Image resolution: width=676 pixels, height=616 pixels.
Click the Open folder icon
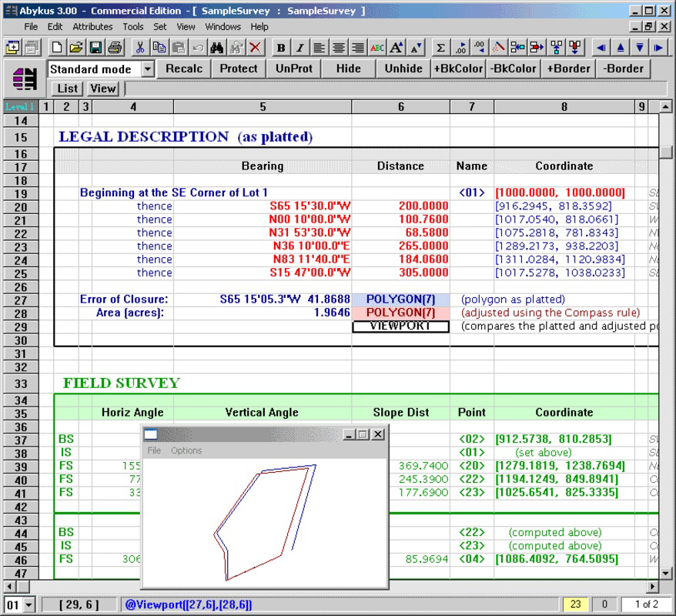76,48
